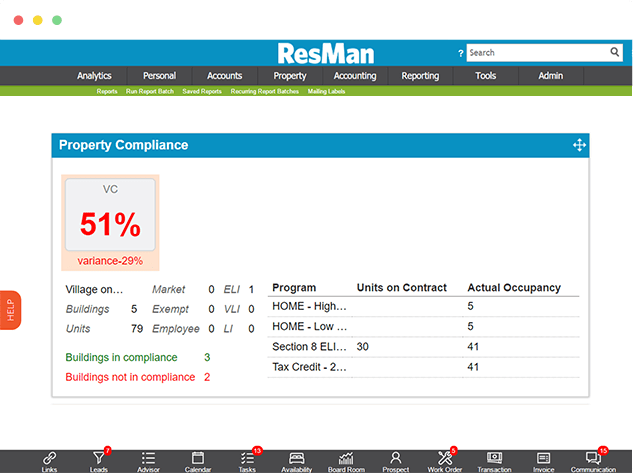The height and width of the screenshot is (473, 634).
Task: Open the Tools menu
Action: point(485,76)
